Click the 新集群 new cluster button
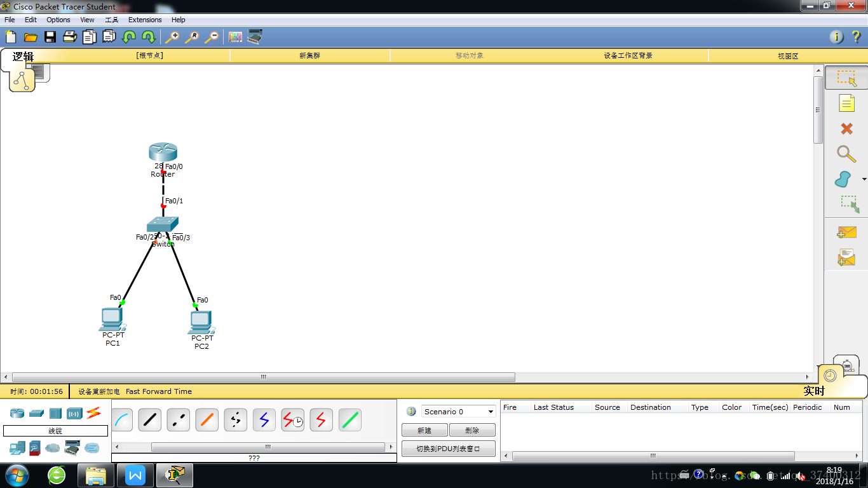The width and height of the screenshot is (868, 488). point(309,55)
